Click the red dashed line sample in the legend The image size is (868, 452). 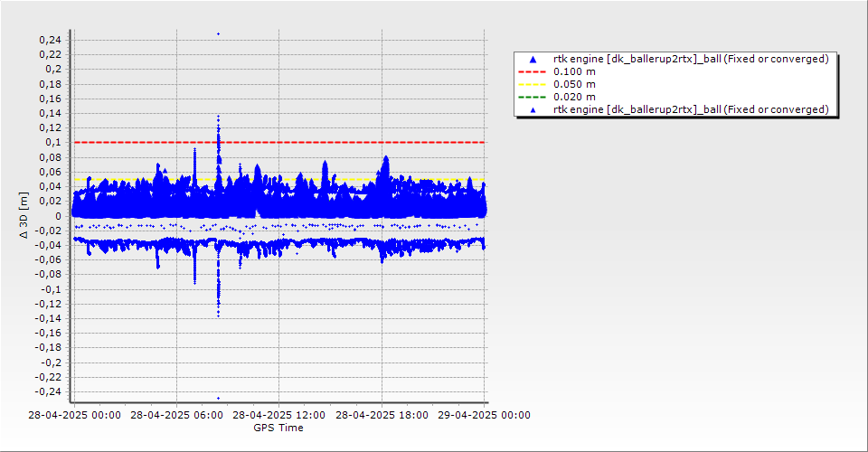pyautogui.click(x=532, y=72)
